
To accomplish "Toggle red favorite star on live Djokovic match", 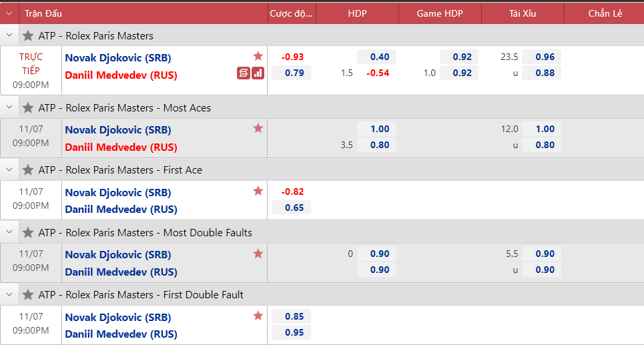I will click(x=258, y=56).
